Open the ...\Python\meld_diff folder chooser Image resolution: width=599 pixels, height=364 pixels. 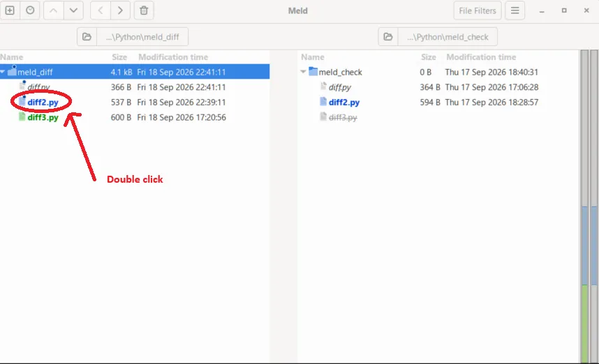coord(142,37)
